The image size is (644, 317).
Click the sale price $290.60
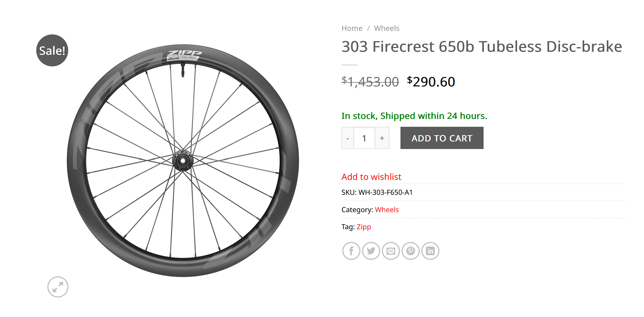(x=431, y=82)
